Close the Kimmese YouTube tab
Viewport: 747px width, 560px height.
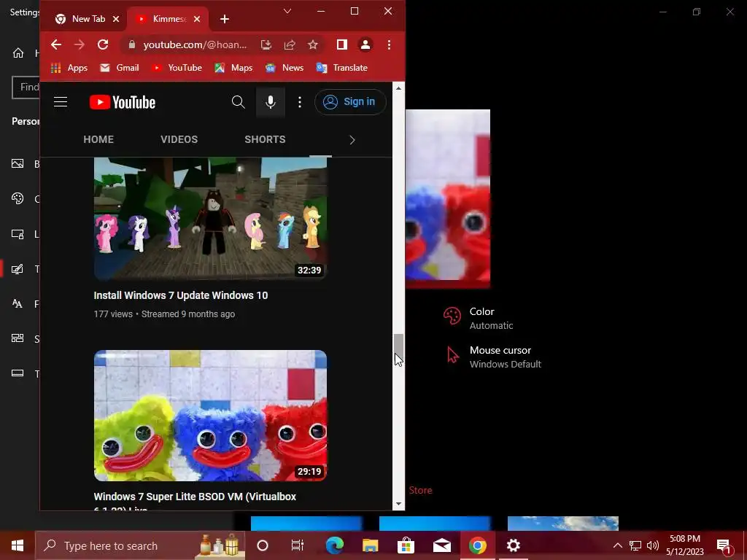(197, 19)
